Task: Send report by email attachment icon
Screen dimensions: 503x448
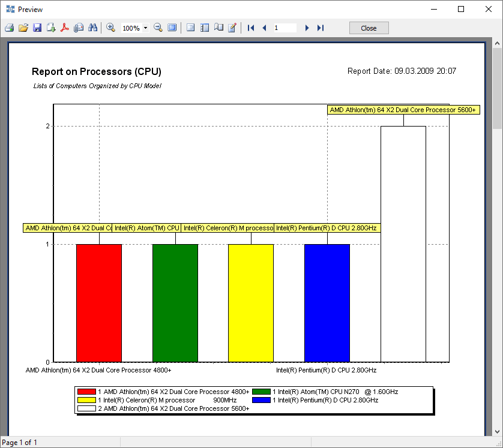Action: tap(79, 28)
